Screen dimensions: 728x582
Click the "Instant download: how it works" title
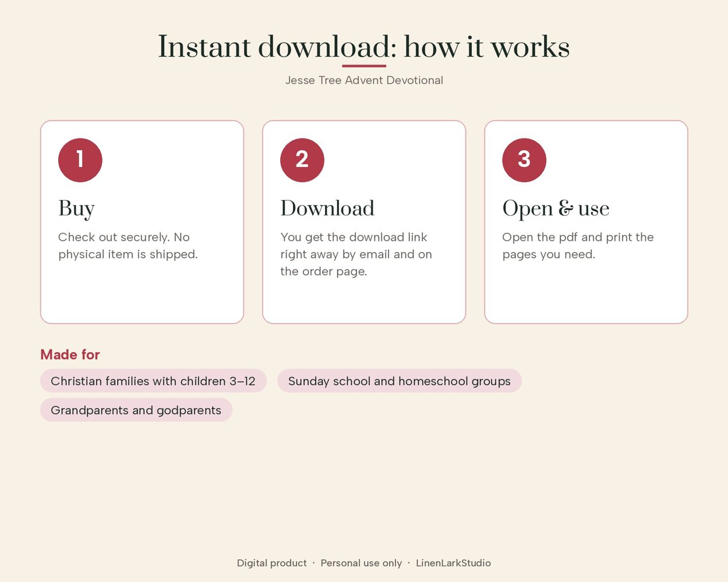pos(364,47)
